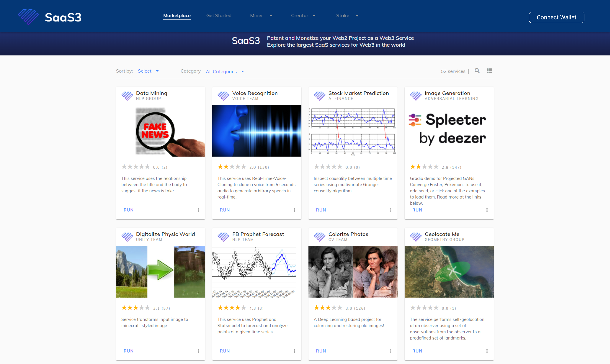Open the Get Started page
This screenshot has width=610, height=364.
point(219,16)
